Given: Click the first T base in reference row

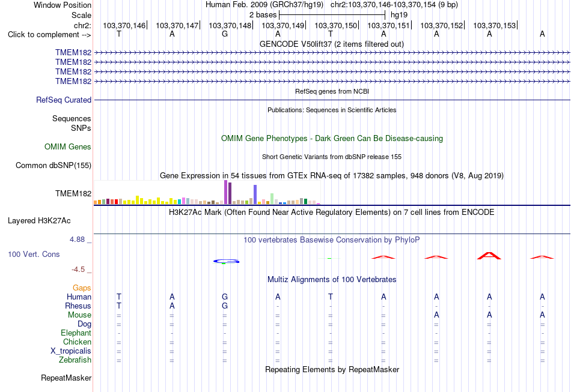Looking at the screenshot, I should tap(119, 34).
